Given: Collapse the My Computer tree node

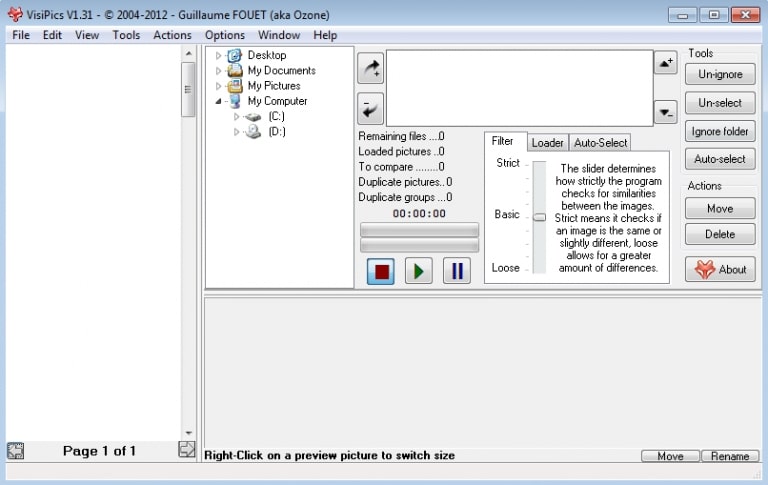Looking at the screenshot, I should (x=219, y=102).
